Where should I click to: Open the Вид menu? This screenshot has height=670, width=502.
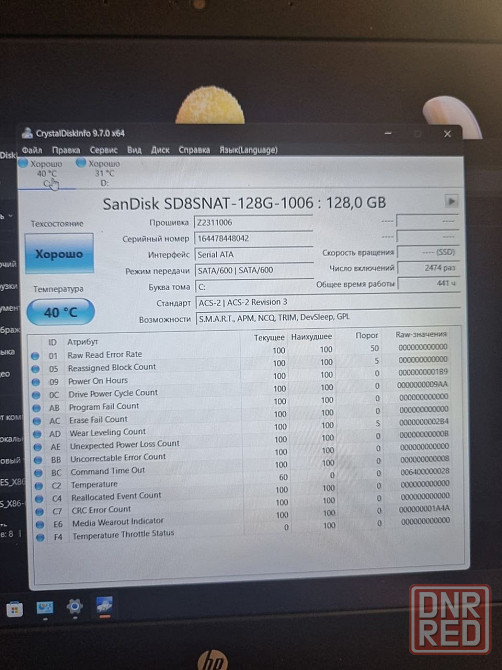click(x=134, y=150)
